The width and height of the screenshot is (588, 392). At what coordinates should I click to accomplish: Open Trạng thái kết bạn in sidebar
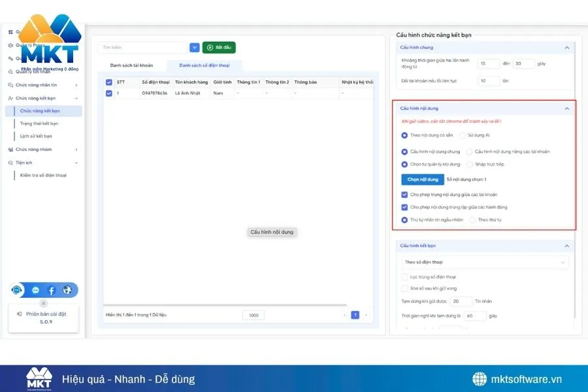pyautogui.click(x=39, y=123)
